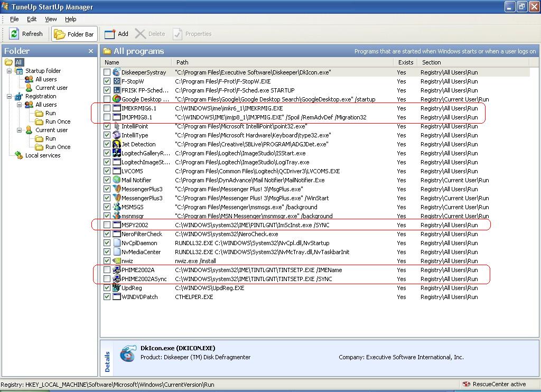Collapse Current user under Registration

[x=20, y=130]
